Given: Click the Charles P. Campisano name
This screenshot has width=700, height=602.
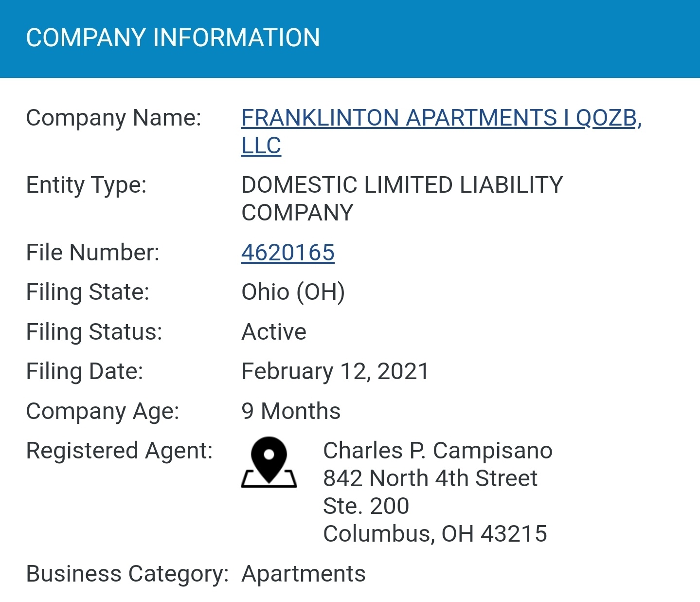Looking at the screenshot, I should [x=438, y=451].
